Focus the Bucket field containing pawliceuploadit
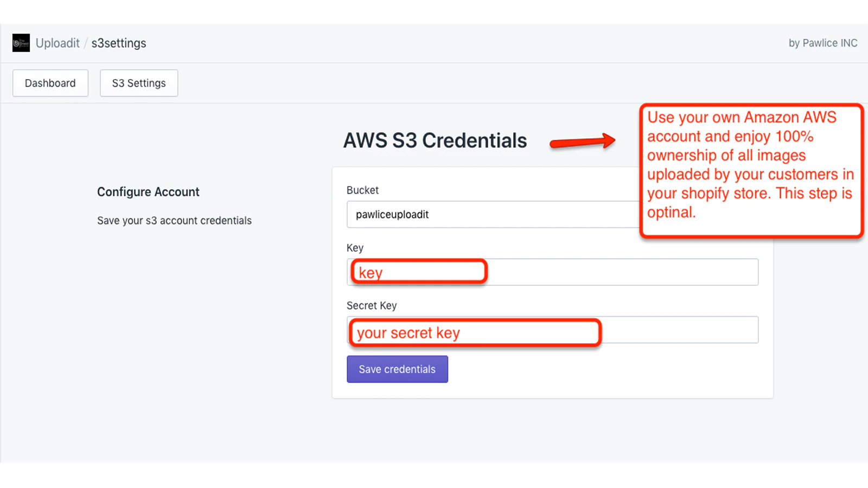 tap(488, 215)
